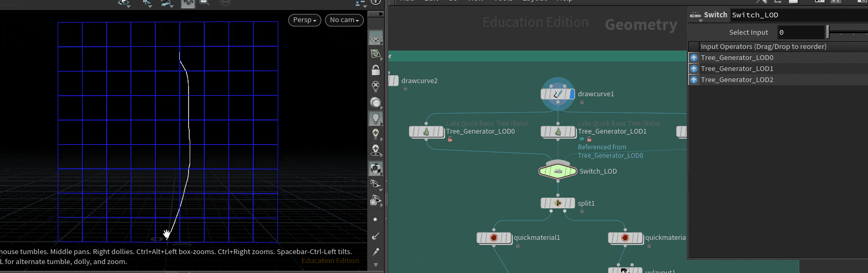This screenshot has width=868, height=273.
Task: Toggle display flag on quickmaterial1 node
Action: 508,238
